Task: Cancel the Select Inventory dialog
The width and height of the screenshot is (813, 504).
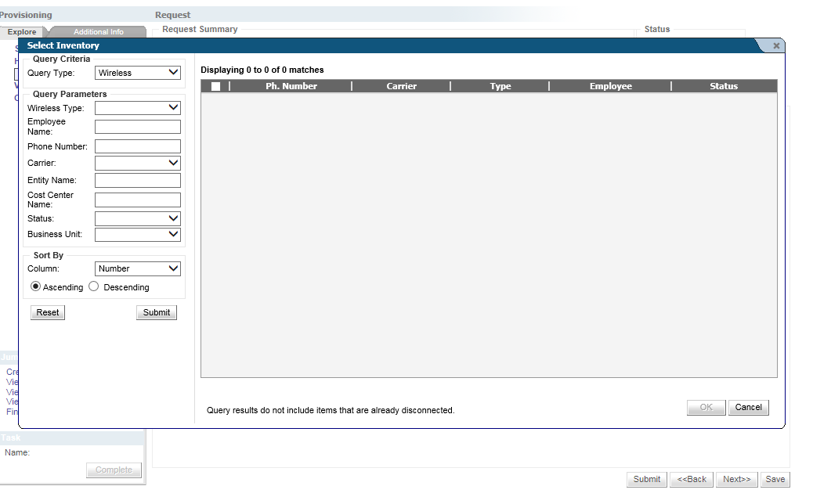Action: pos(748,407)
